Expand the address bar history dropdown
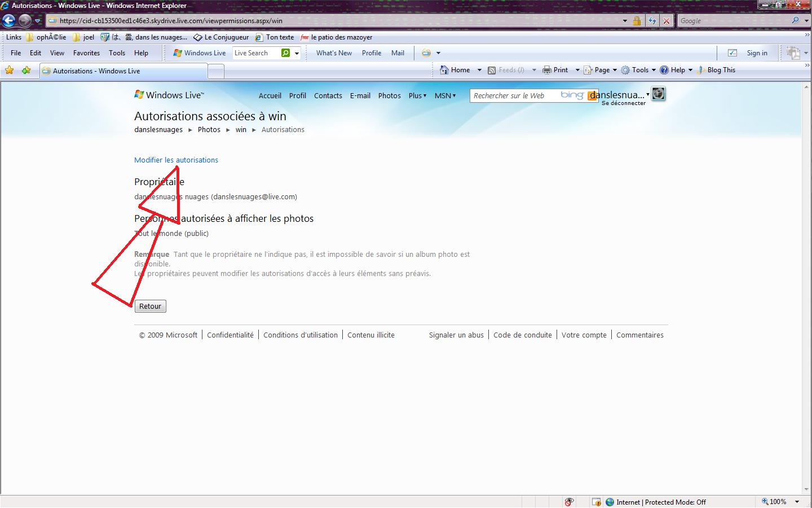The image size is (812, 508). point(625,21)
